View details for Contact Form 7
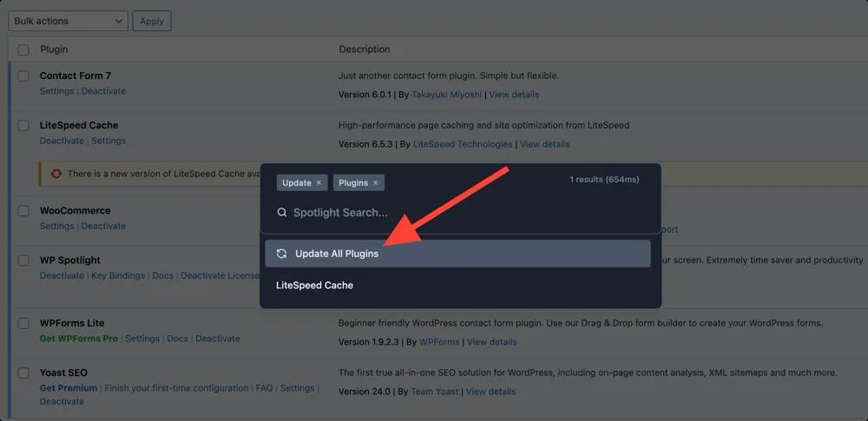The image size is (868, 421). pos(514,95)
